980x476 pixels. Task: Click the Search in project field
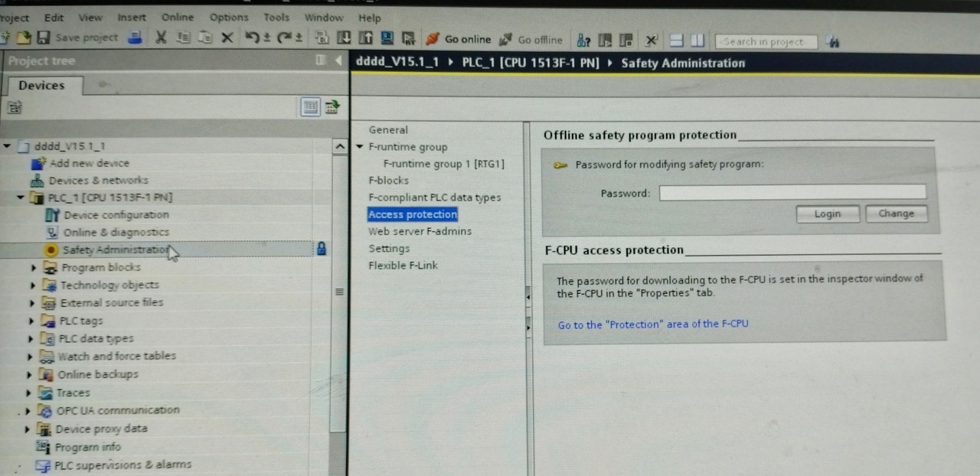(766, 42)
